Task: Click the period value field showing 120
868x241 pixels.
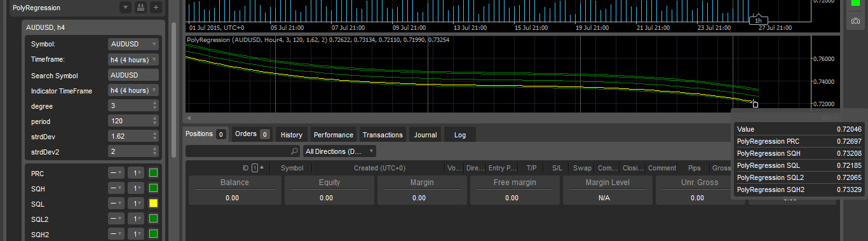Action: click(130, 121)
